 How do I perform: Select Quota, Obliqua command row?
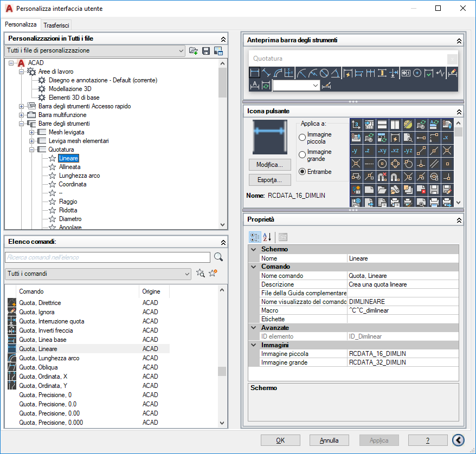tap(88, 367)
